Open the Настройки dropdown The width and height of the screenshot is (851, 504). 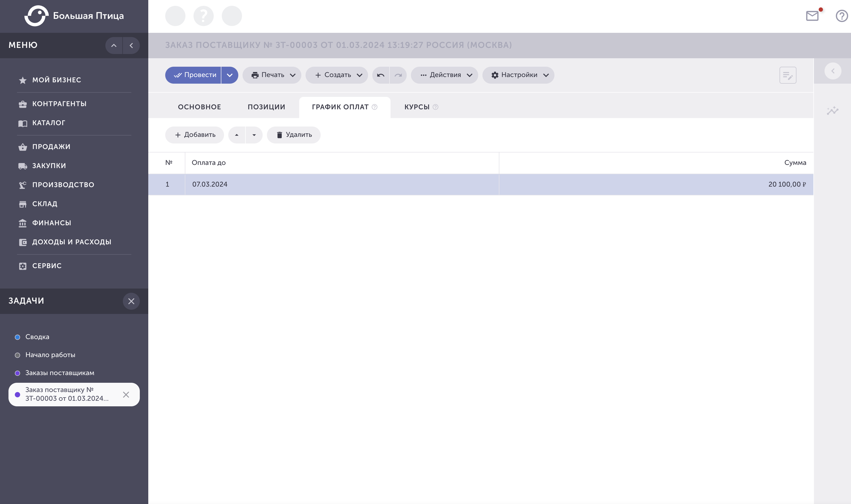click(x=518, y=75)
